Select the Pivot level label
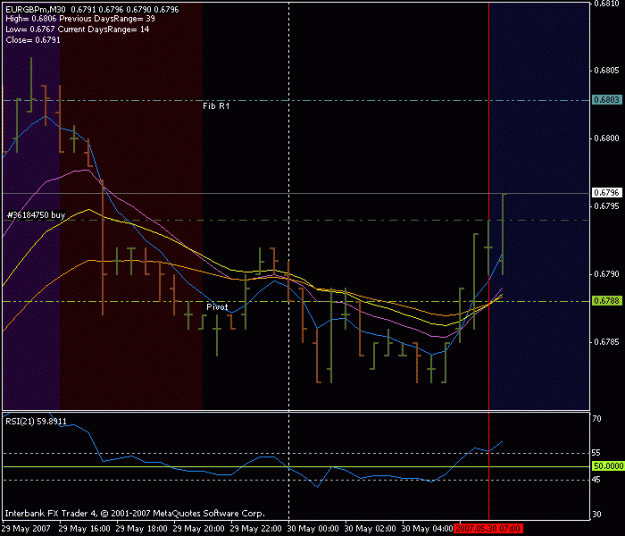The height and width of the screenshot is (536, 625). 217,307
